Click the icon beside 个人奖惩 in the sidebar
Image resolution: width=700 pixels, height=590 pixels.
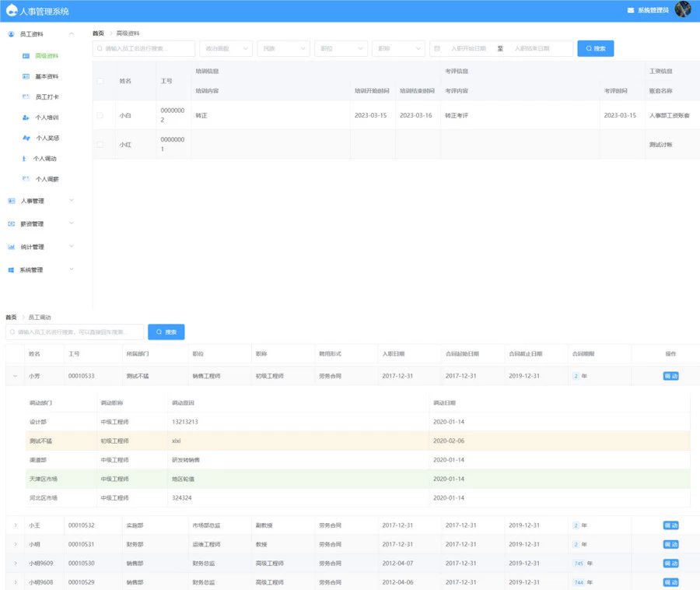(26, 138)
